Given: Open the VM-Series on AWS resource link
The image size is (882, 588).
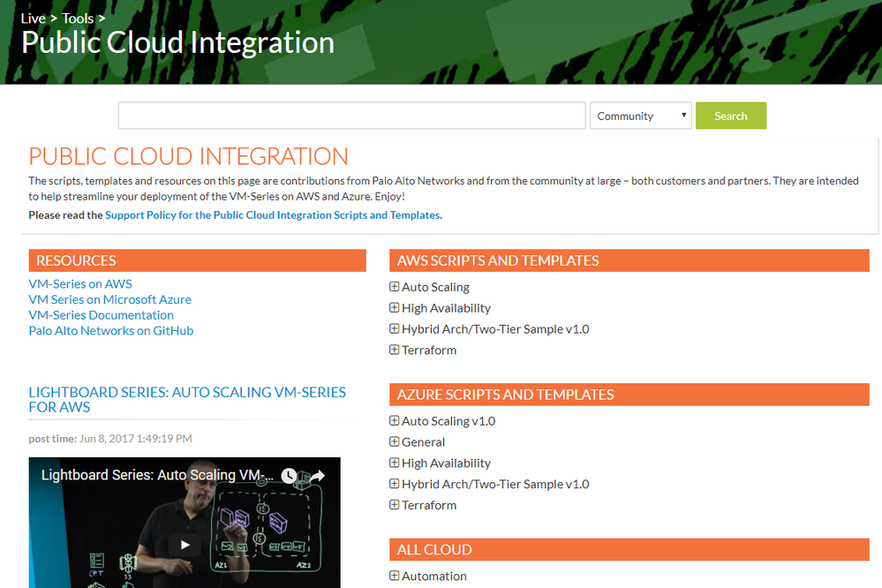Looking at the screenshot, I should [x=80, y=283].
